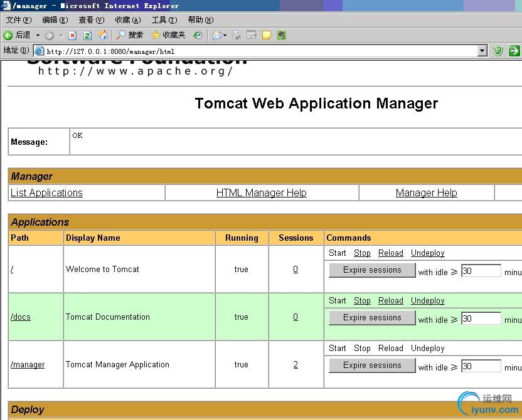
Task: Click the Back (后退) toolbar button
Action: 17,35
